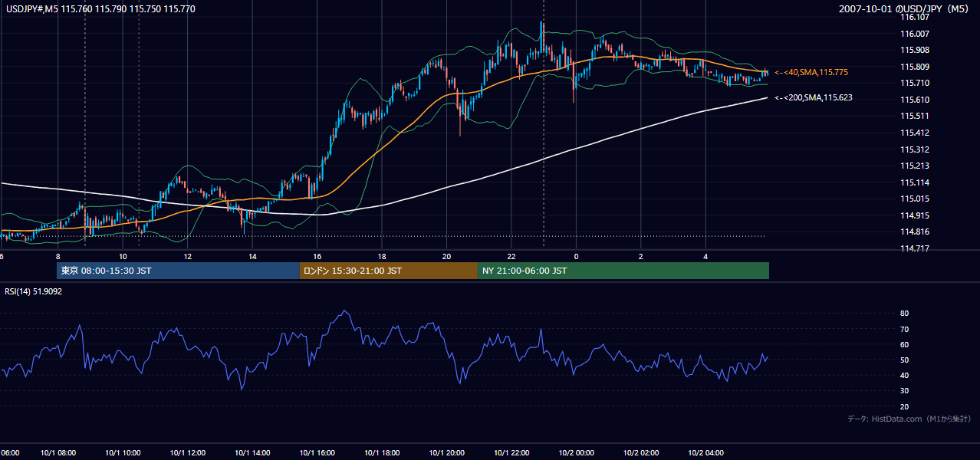
Task: Click the HistData.com data credit text
Action: [909, 419]
